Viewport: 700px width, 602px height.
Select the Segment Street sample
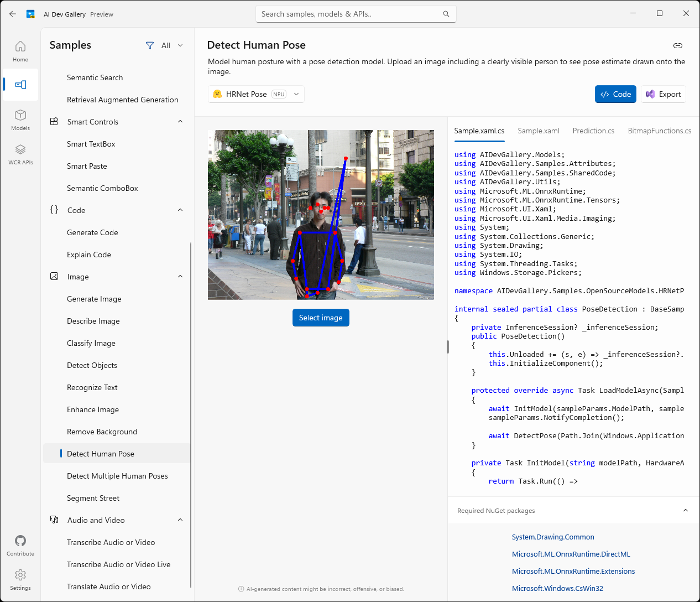(x=93, y=498)
